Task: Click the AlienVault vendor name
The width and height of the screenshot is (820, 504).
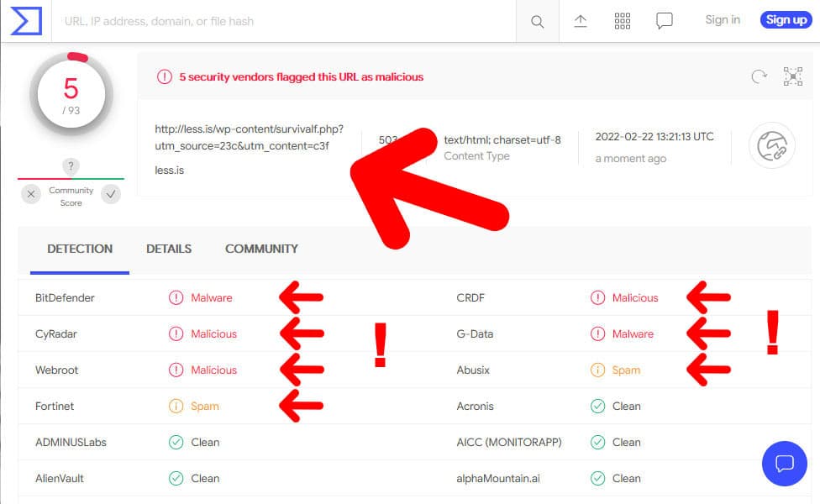Action: (59, 478)
